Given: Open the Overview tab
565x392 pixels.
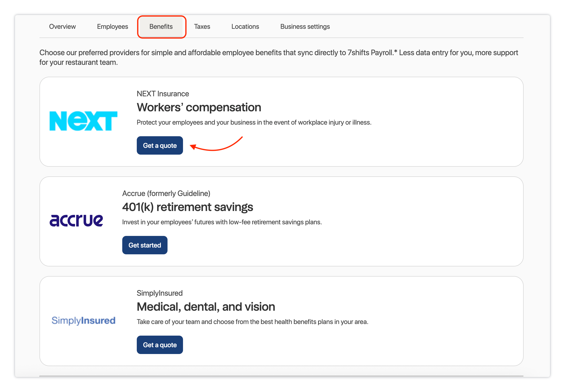Looking at the screenshot, I should pos(62,27).
